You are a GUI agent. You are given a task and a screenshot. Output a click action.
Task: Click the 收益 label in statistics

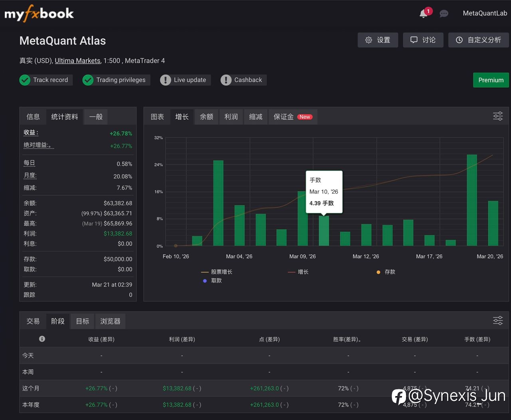[31, 133]
